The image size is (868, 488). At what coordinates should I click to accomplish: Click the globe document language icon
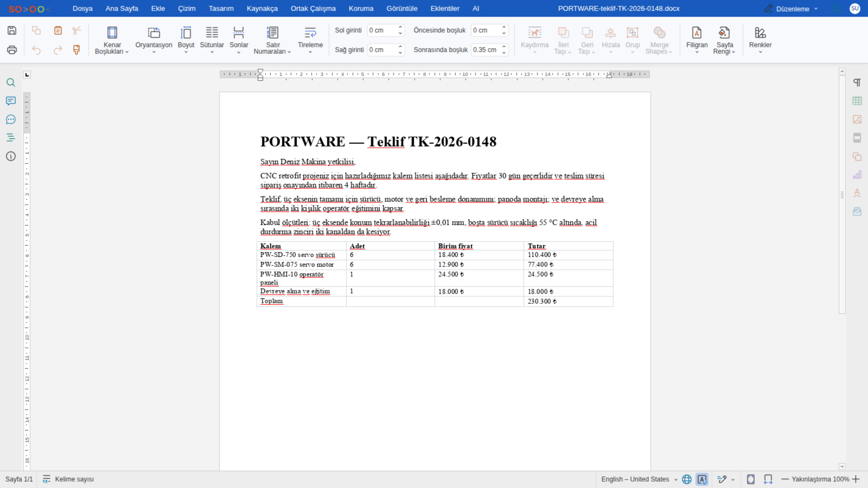tap(687, 479)
